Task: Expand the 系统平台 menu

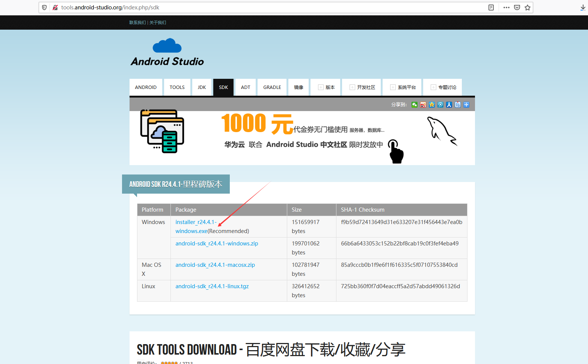Action: pyautogui.click(x=403, y=87)
